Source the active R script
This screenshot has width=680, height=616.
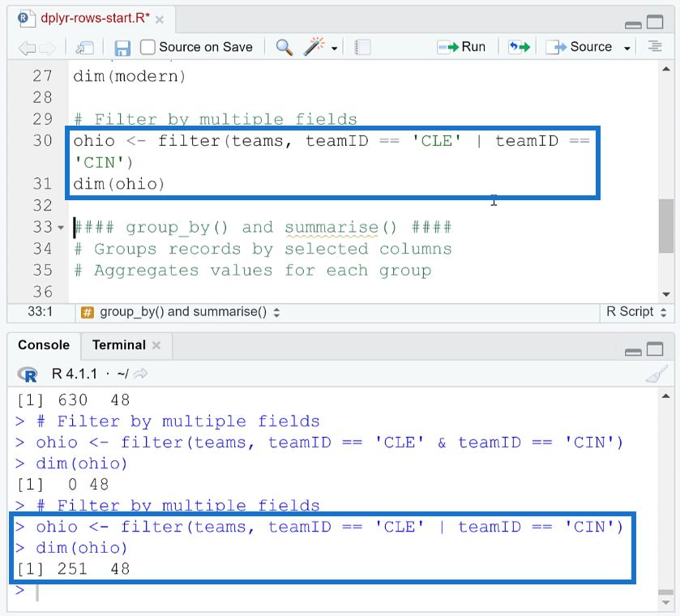pyautogui.click(x=579, y=47)
